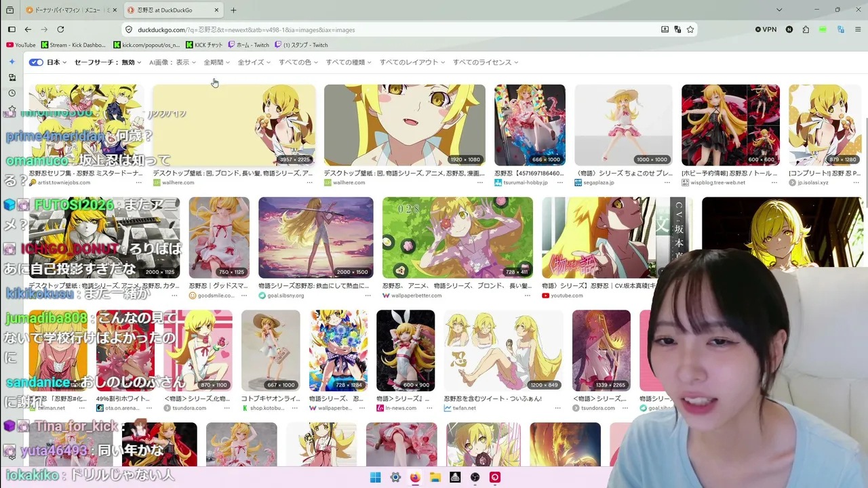Open the AI sparkle sidebar icon
The height and width of the screenshot is (488, 868).
coord(12,62)
